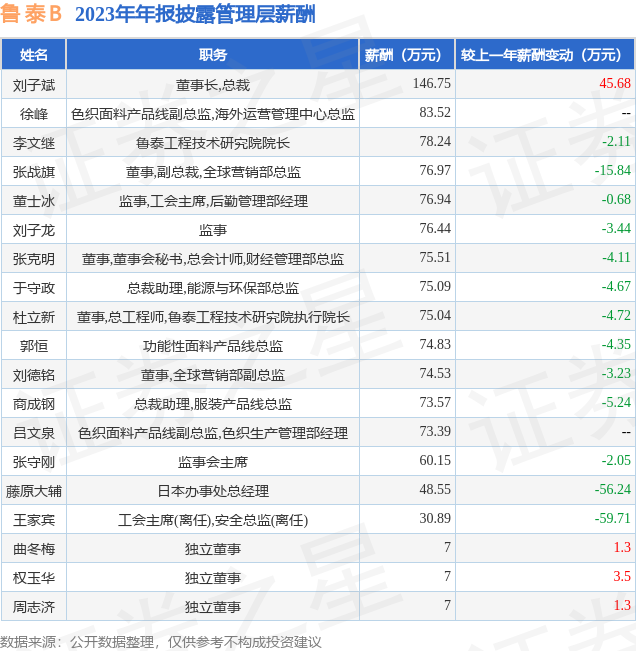Image resolution: width=636 pixels, height=651 pixels.
Task: Click 鲁泰工程技术研究院院长 cell
Action: click(213, 143)
